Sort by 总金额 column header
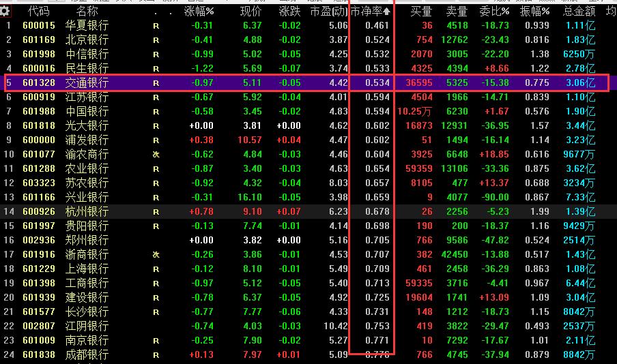Image resolution: width=617 pixels, height=364 pixels. point(579,11)
